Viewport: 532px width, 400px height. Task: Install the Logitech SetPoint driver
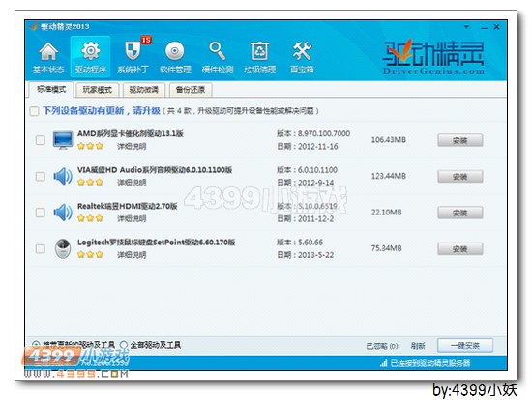pyautogui.click(x=460, y=249)
